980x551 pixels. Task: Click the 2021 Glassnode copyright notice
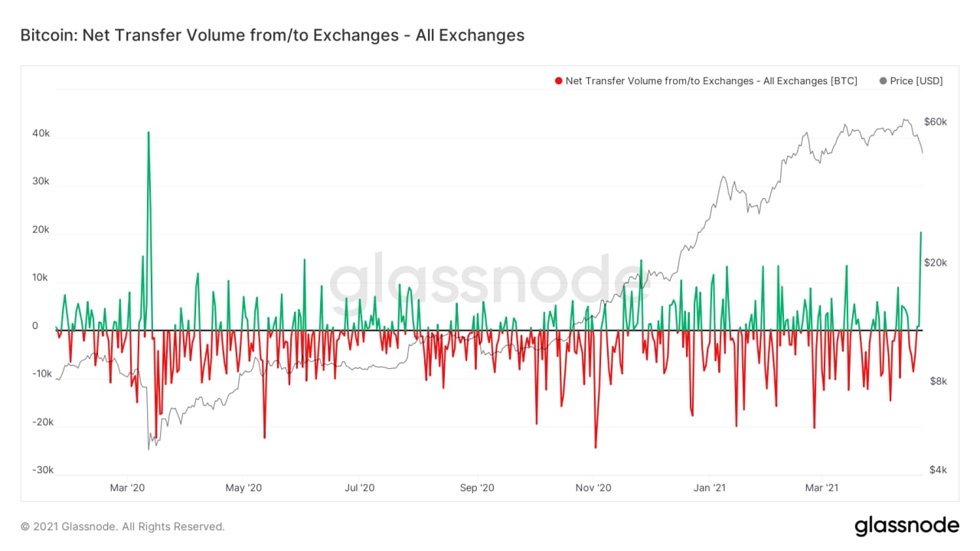coord(122,527)
